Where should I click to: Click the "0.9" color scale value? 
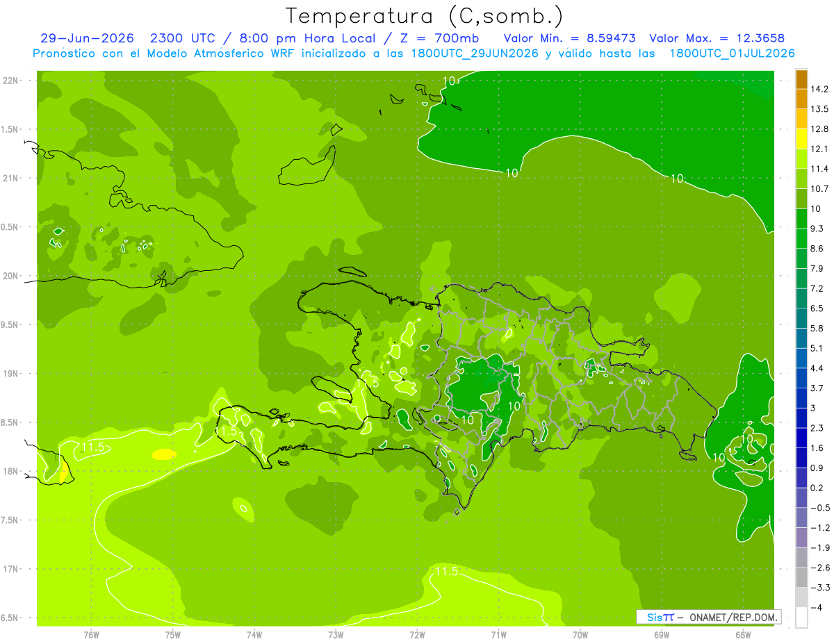click(817, 468)
